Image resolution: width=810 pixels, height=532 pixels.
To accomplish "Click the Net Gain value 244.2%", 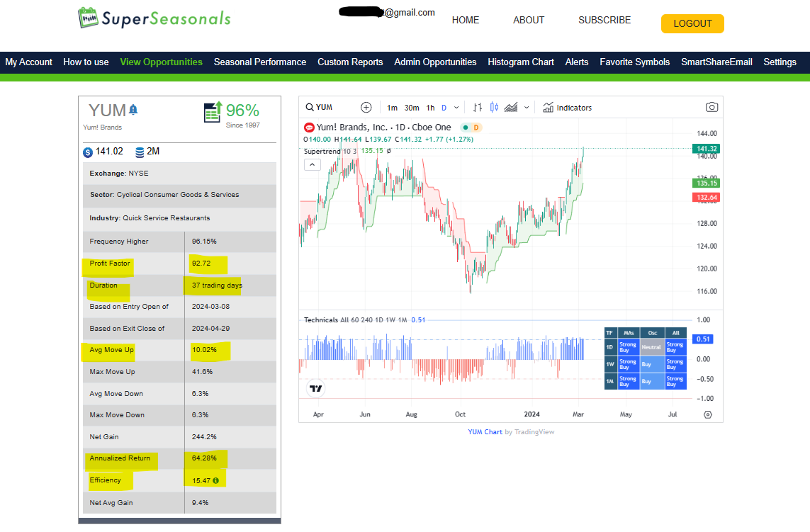I will click(204, 437).
